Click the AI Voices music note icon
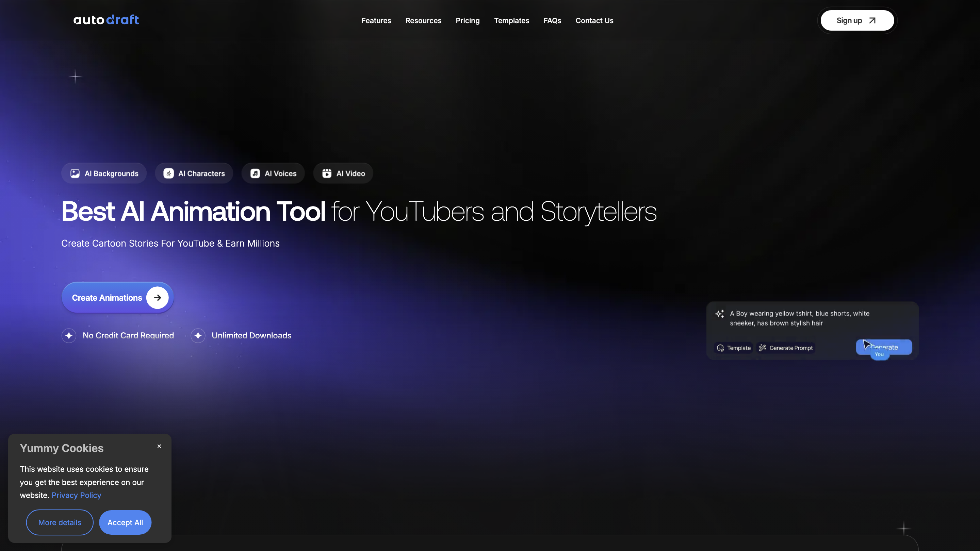Image resolution: width=980 pixels, height=551 pixels. pyautogui.click(x=255, y=173)
